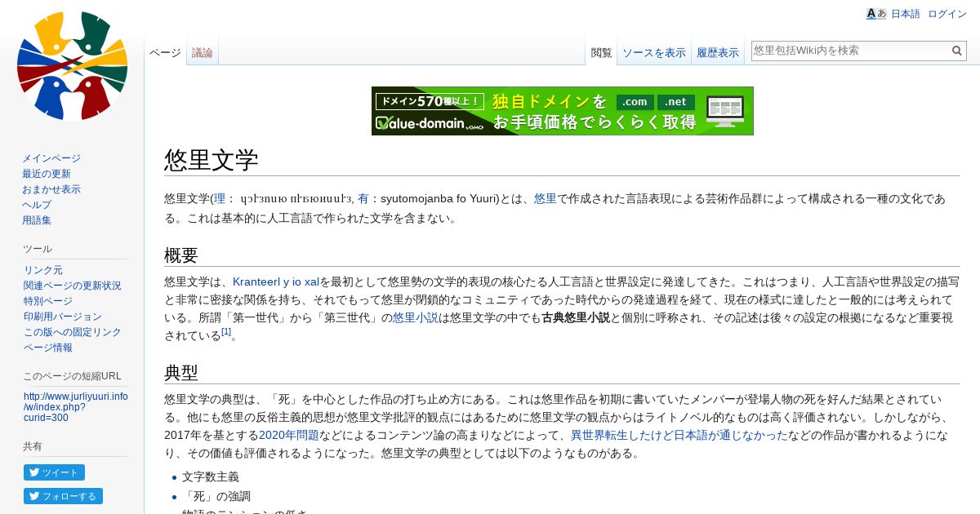Open the ソースを表示 tab
This screenshot has width=980, height=514.
pyautogui.click(x=654, y=53)
